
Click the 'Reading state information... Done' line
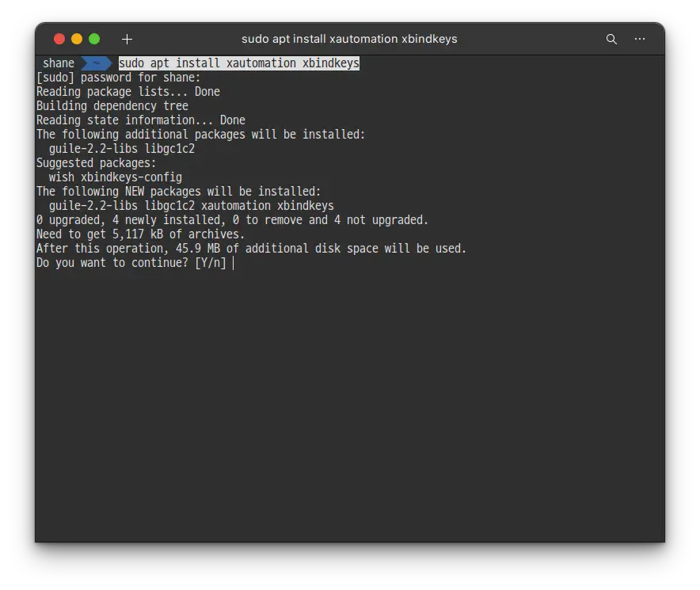click(x=141, y=120)
